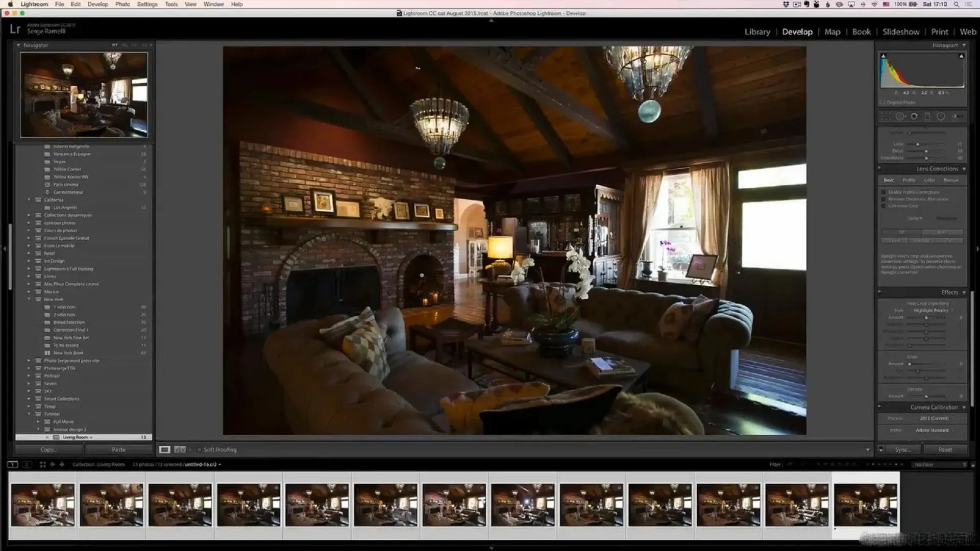The height and width of the screenshot is (551, 980).
Task: Select the Crop Overlay tool icon
Action: point(886,116)
